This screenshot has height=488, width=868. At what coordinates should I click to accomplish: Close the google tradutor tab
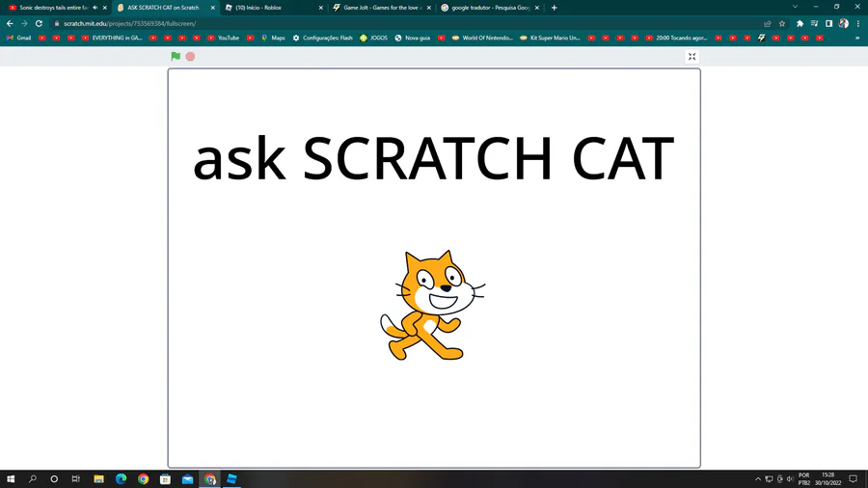(537, 8)
